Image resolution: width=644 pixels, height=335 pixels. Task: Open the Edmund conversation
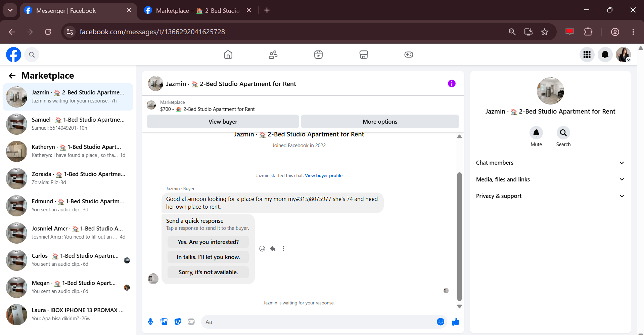[68, 206]
